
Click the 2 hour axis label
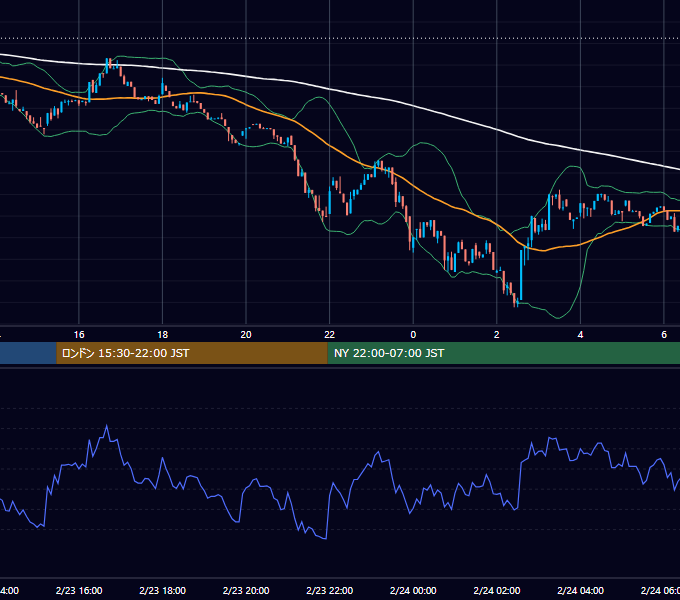click(497, 335)
